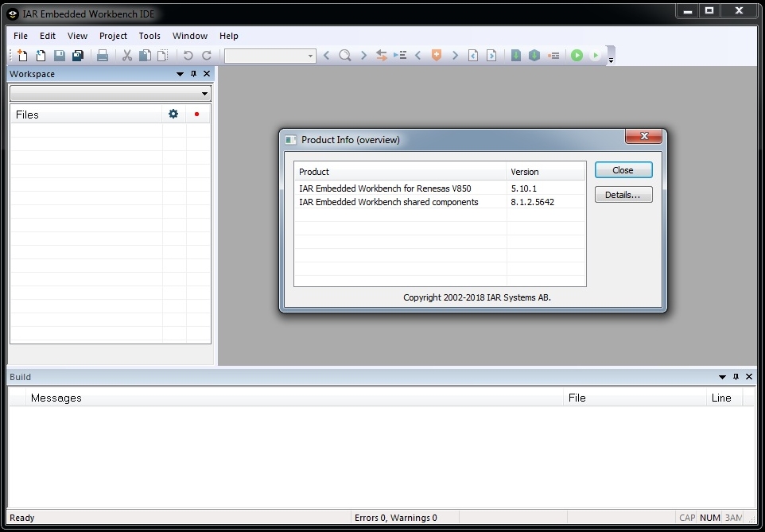Image resolution: width=765 pixels, height=532 pixels.
Task: Create a new document with the toolbar icon
Action: coord(22,56)
